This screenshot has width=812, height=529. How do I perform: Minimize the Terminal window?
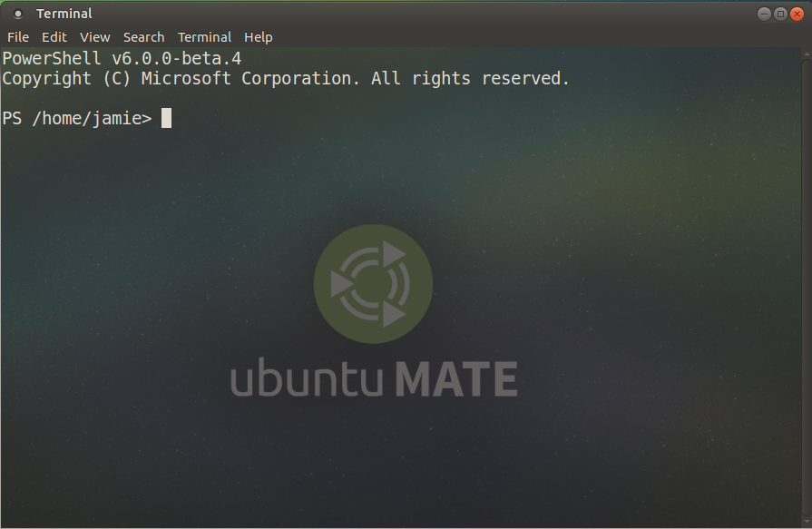point(763,13)
